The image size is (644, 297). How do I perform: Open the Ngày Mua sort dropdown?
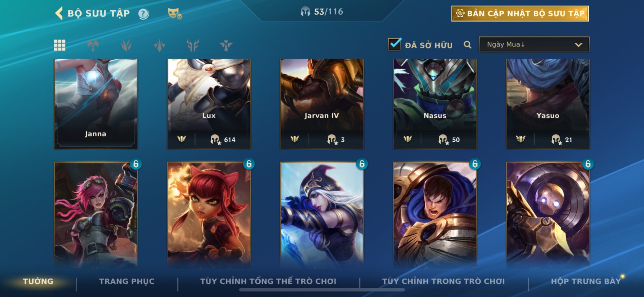(x=534, y=44)
